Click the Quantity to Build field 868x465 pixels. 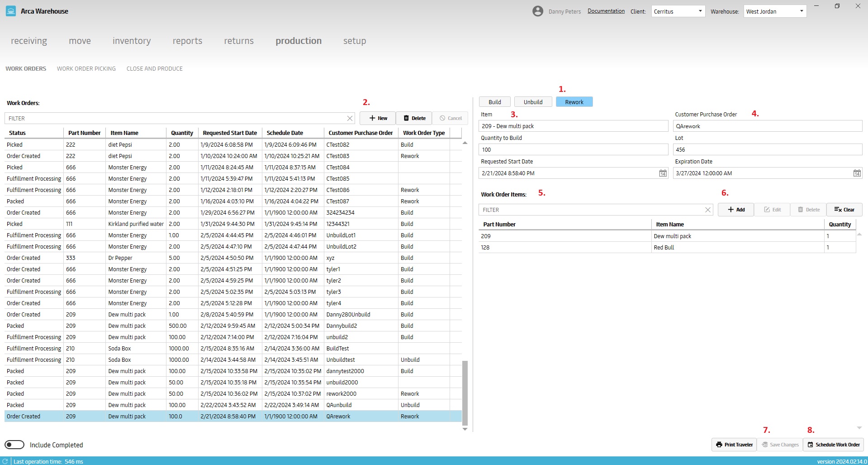pyautogui.click(x=573, y=149)
